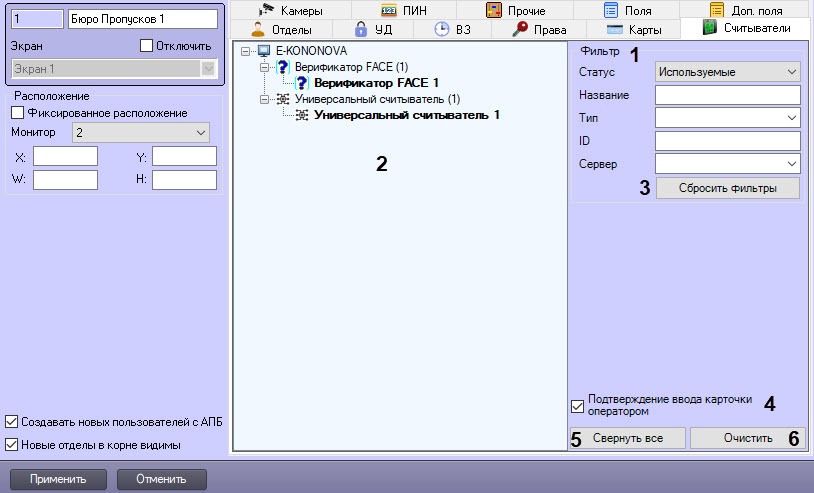Click the УД tab lock icon
The width and height of the screenshot is (814, 493).
[361, 29]
